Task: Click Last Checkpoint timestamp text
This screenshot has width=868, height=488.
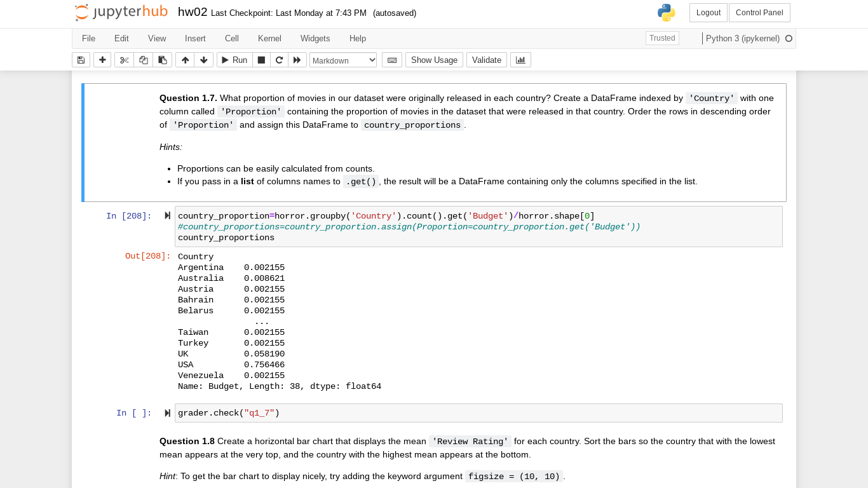Action: click(x=288, y=13)
